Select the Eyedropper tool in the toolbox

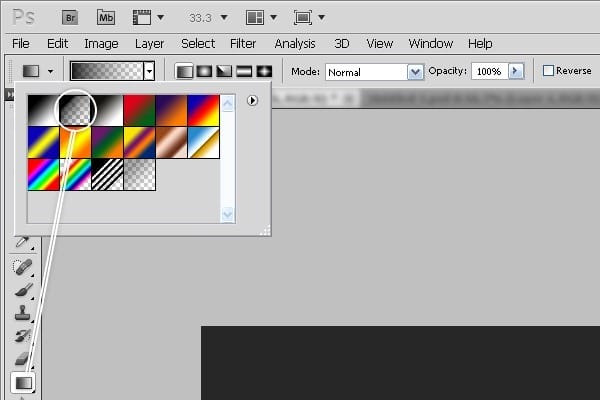click(23, 242)
